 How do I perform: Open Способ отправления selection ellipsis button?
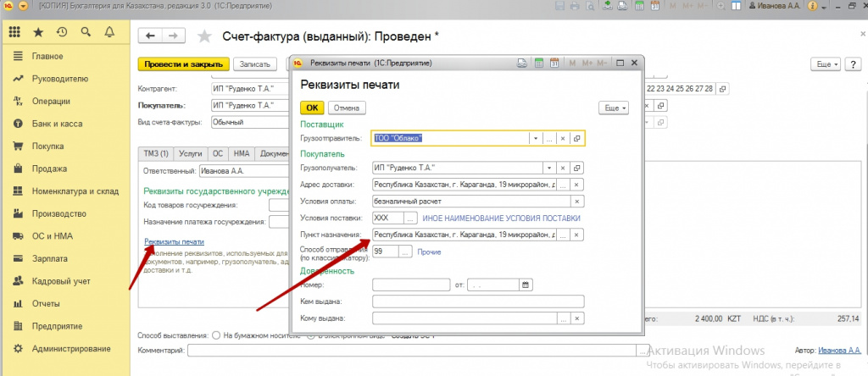tap(405, 252)
